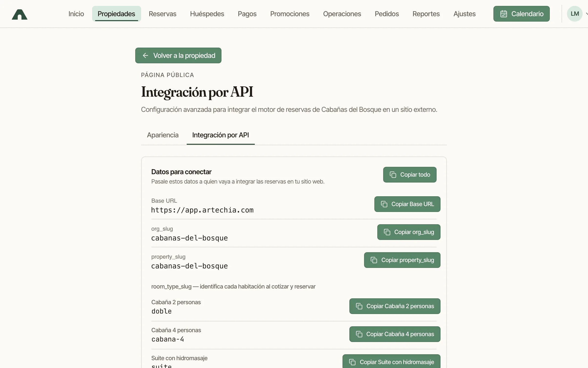Viewport: 588px width, 368px height.
Task: Click the tent logo icon
Action: (20, 14)
